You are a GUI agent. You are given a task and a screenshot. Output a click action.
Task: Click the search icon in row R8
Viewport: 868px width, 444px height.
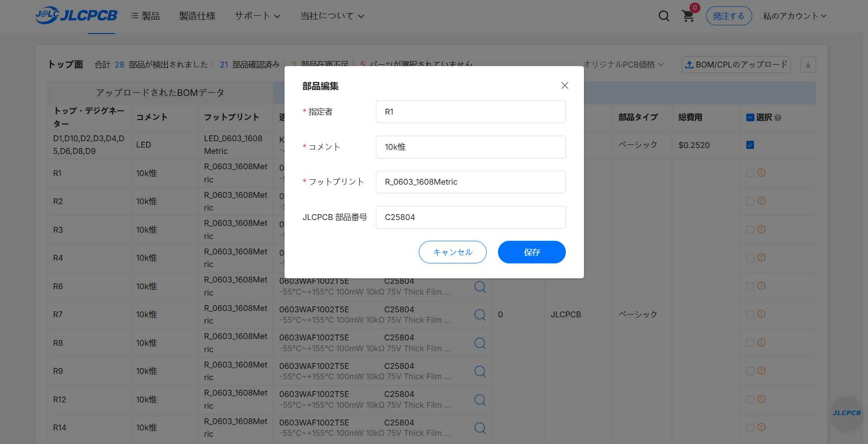(x=480, y=343)
